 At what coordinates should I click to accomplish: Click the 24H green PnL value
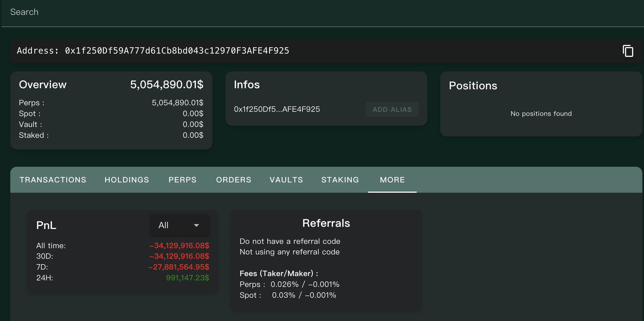(x=187, y=278)
